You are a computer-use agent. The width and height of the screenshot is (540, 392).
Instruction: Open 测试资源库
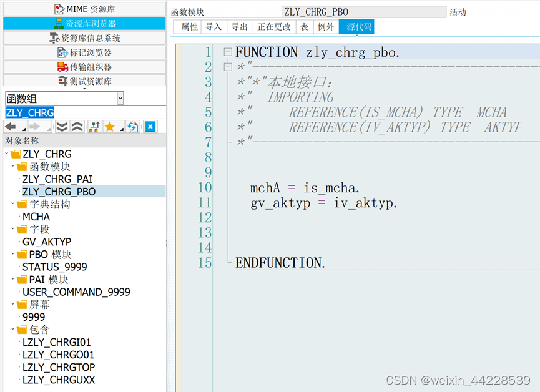85,81
